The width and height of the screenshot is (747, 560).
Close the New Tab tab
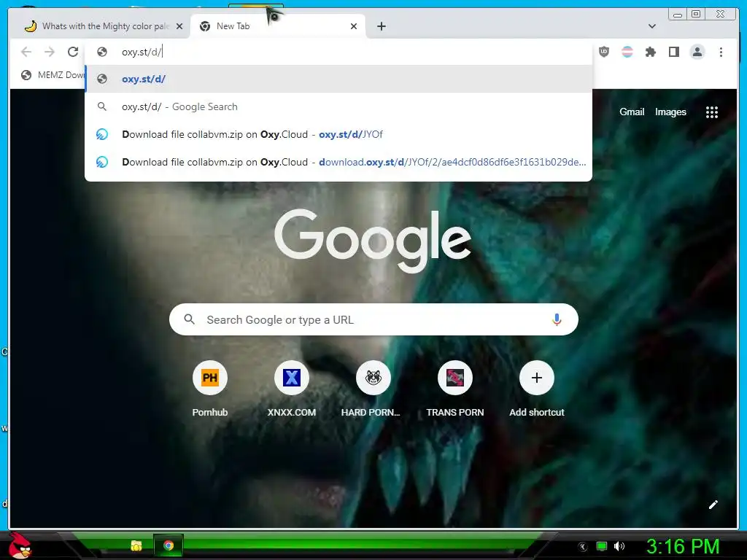coord(354,27)
